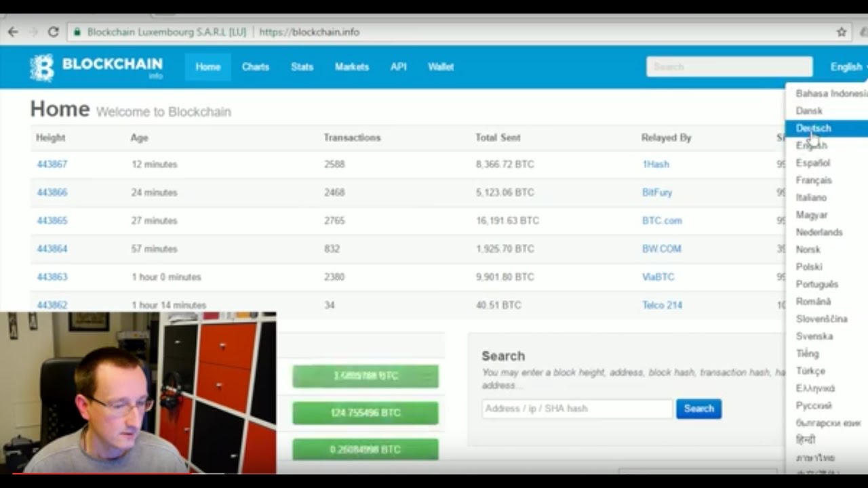Image resolution: width=868 pixels, height=488 pixels.
Task: Click the Blockchain logo
Action: pyautogui.click(x=96, y=67)
